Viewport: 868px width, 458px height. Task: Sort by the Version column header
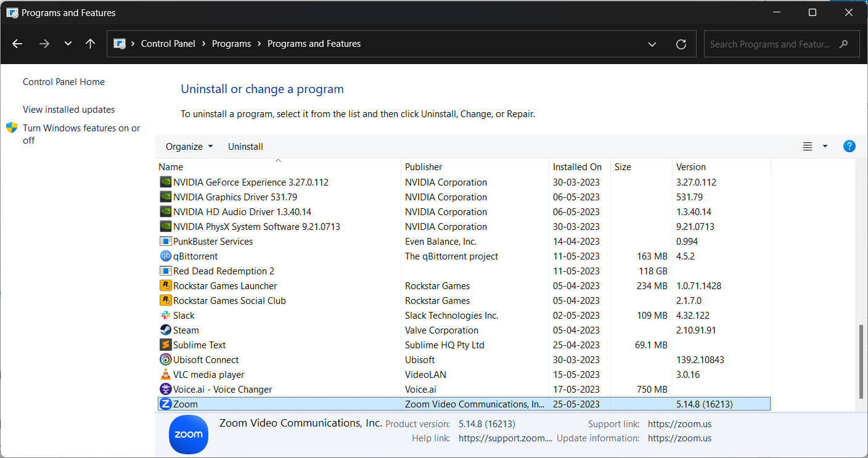point(721,166)
